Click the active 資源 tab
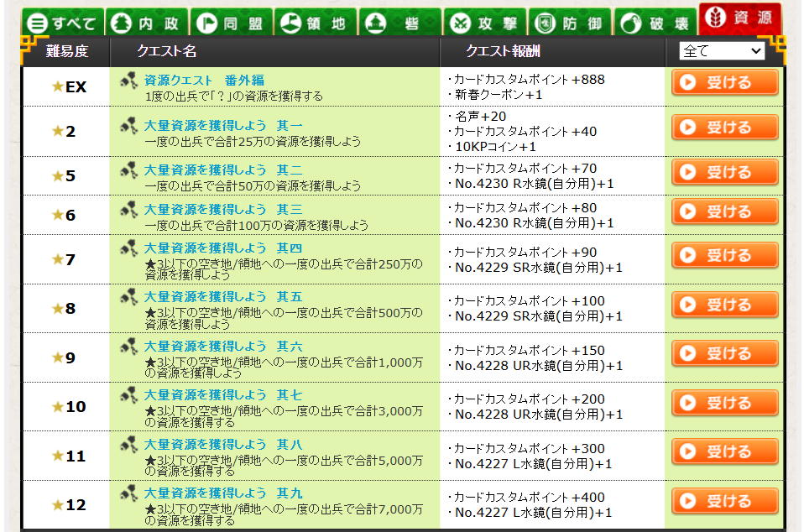Image resolution: width=804 pixels, height=532 pixels. tap(739, 18)
